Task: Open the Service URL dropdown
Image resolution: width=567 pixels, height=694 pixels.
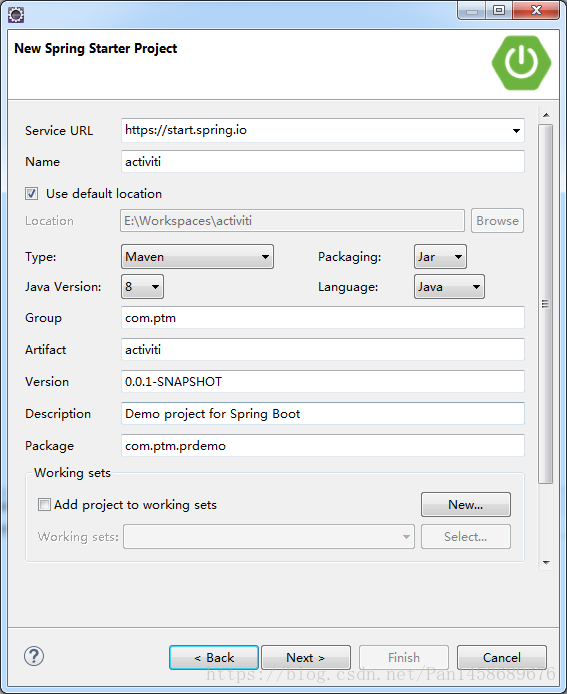Action: pyautogui.click(x=516, y=131)
